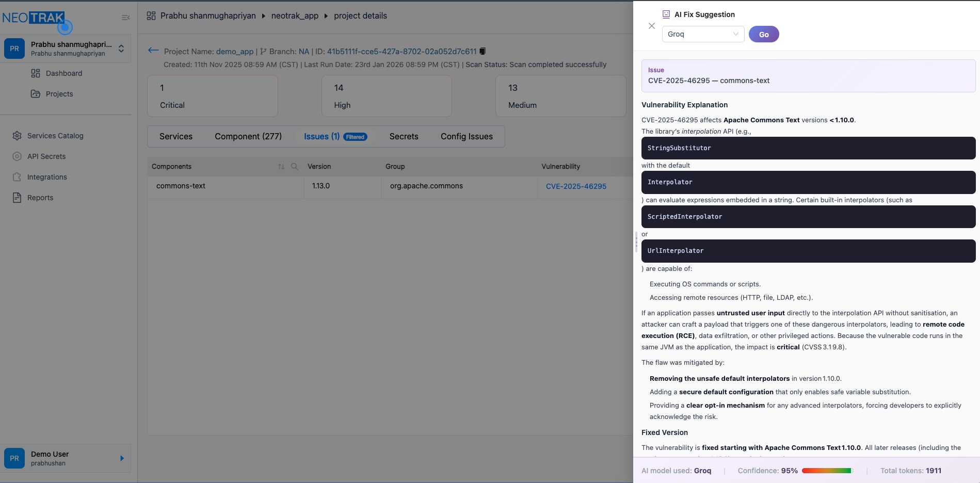Viewport: 980px width, 483px height.
Task: Expand the Demo User menu
Action: 122,458
